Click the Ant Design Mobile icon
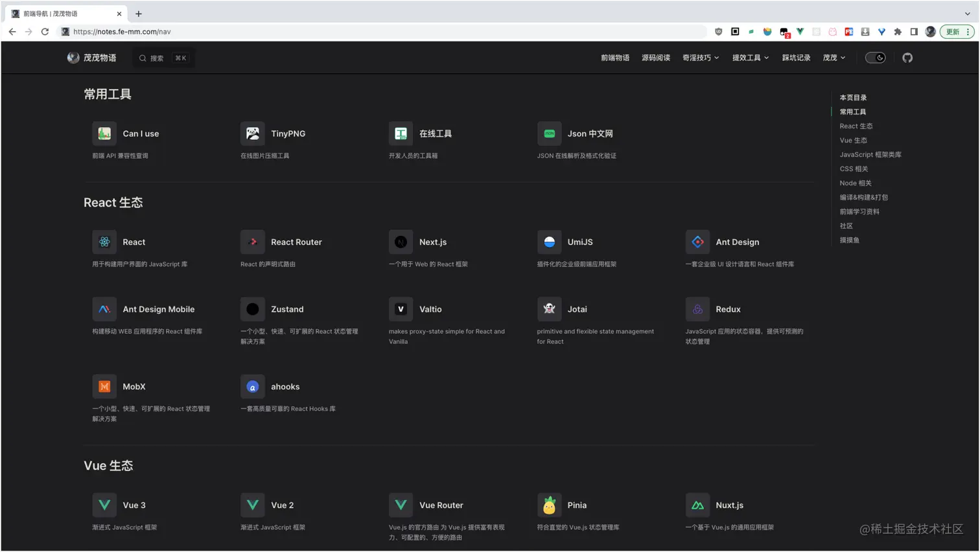Image resolution: width=980 pixels, height=552 pixels. pos(104,309)
